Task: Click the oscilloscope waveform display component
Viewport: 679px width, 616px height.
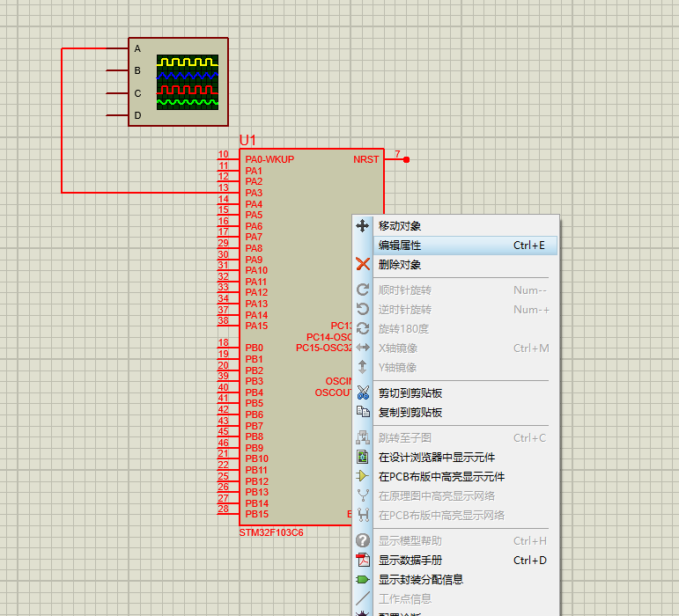Action: pyautogui.click(x=187, y=82)
